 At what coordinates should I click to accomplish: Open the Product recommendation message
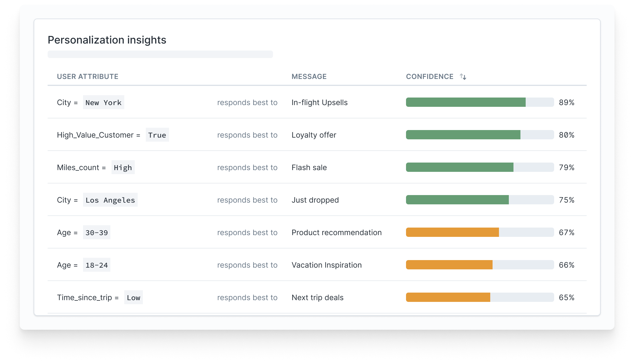click(x=336, y=233)
